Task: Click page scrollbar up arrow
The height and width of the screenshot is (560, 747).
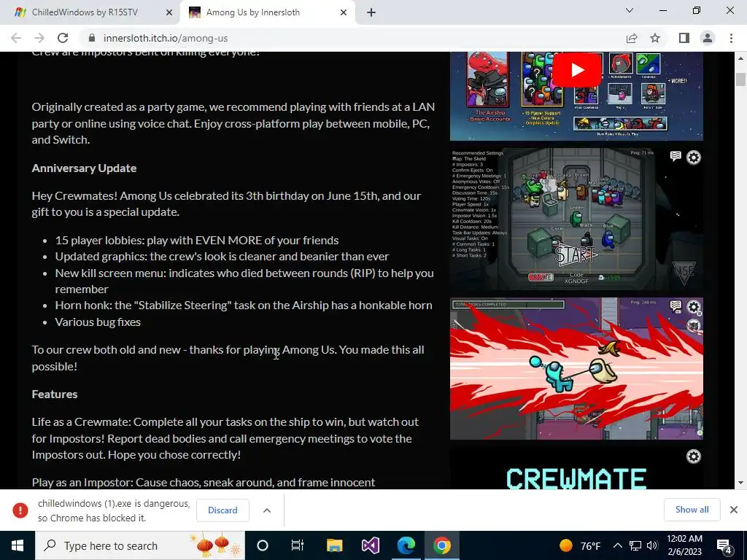Action: (741, 58)
